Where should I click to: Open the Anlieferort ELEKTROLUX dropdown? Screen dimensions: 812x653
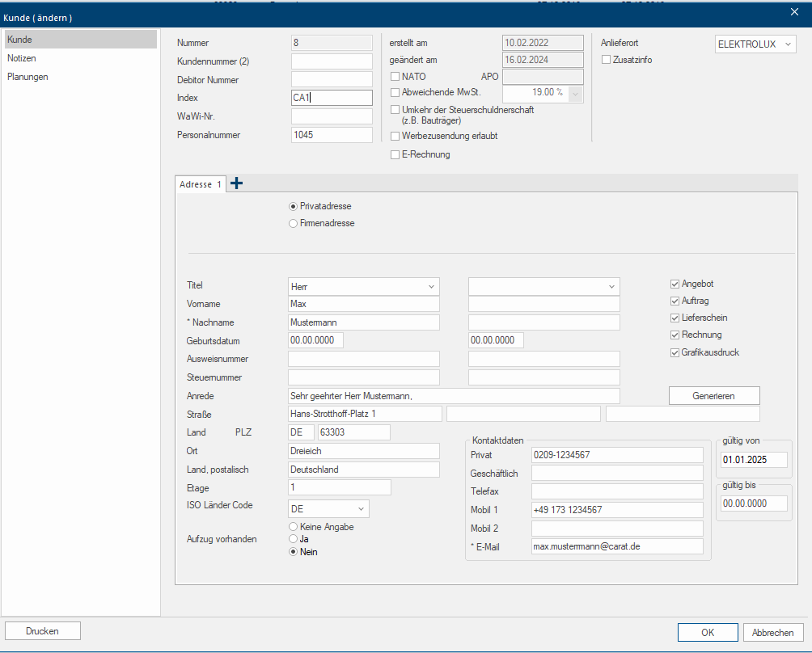click(x=755, y=44)
